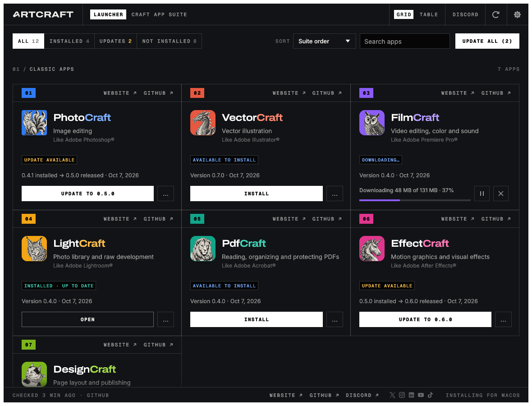Screen dimensions: 532x406
Task: Open PdfCraft more options menu
Action: (x=335, y=319)
